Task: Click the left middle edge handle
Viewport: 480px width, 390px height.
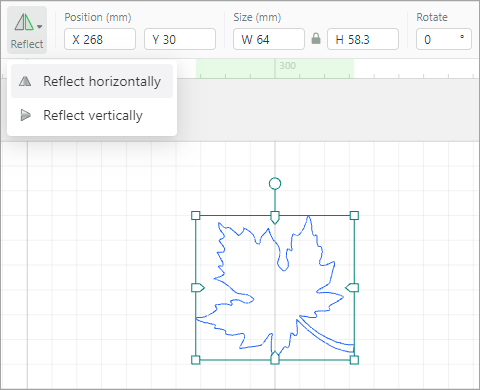Action: coord(198,288)
